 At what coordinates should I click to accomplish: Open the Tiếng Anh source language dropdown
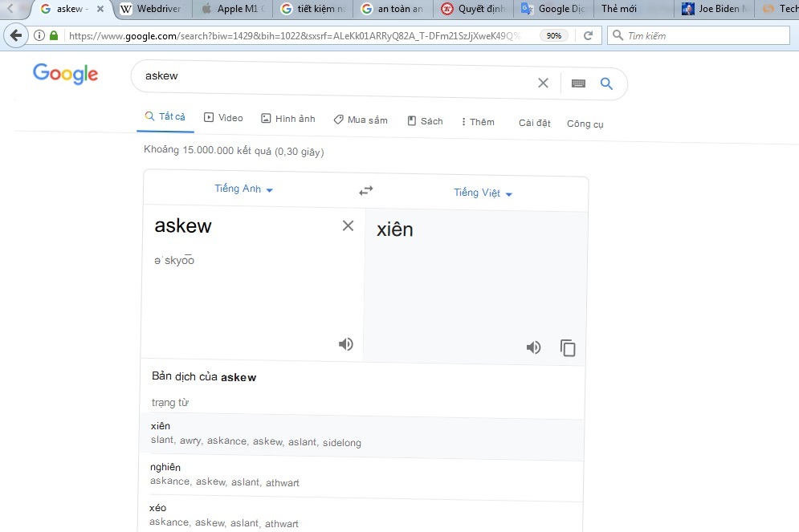coord(243,189)
